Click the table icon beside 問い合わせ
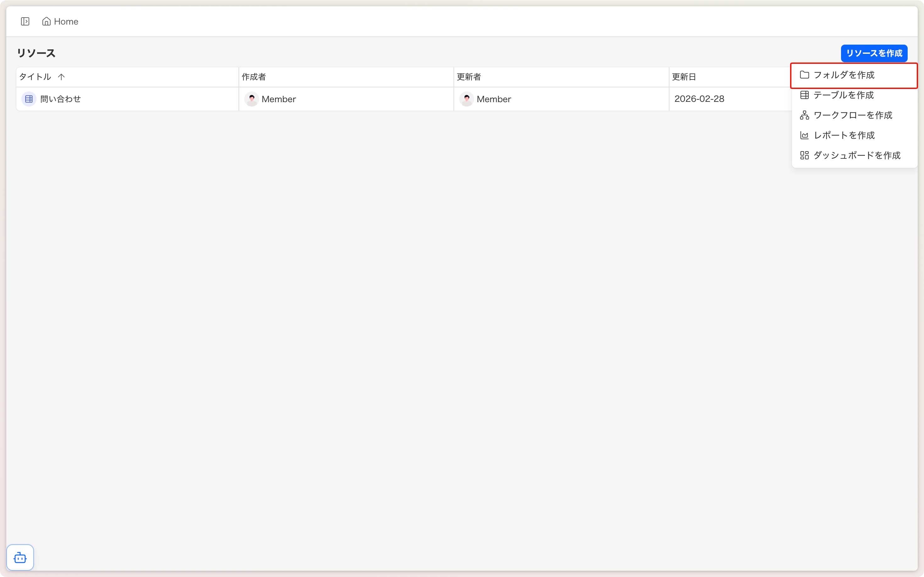The width and height of the screenshot is (924, 577). [x=29, y=99]
